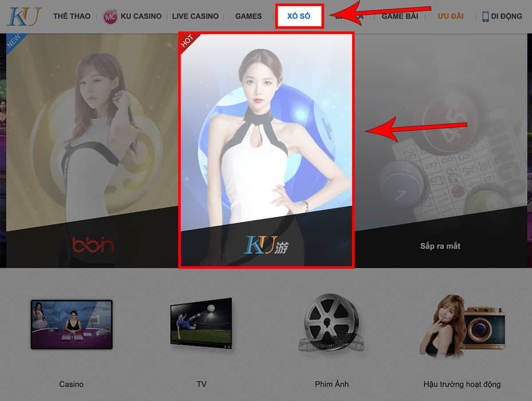
Task: Select THỂ THAO from the top menu
Action: (x=71, y=16)
